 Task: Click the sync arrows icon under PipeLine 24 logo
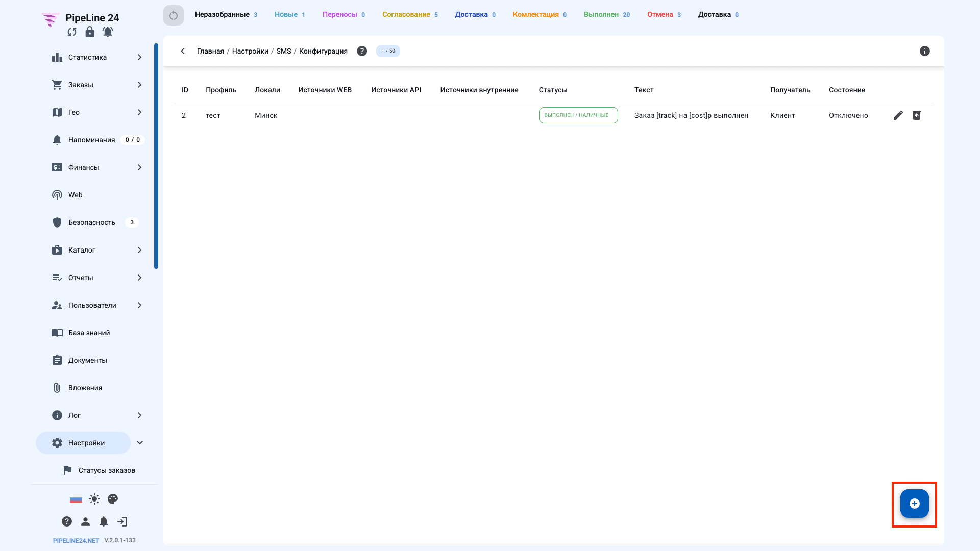tap(72, 32)
